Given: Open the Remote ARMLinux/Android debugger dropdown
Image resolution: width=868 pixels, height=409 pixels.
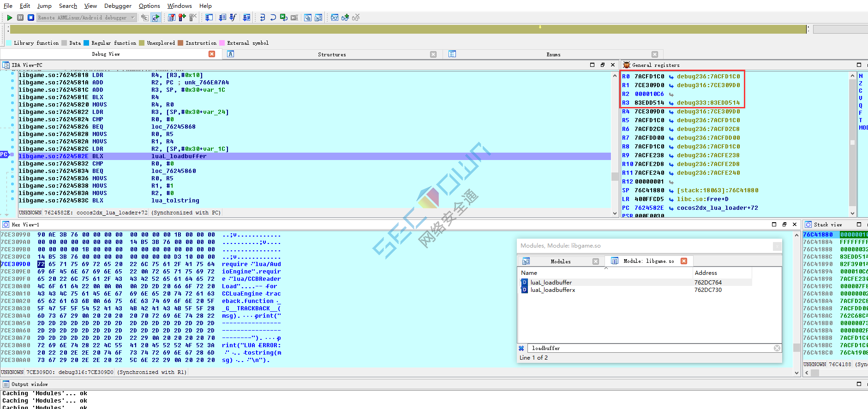Looking at the screenshot, I should tap(133, 18).
